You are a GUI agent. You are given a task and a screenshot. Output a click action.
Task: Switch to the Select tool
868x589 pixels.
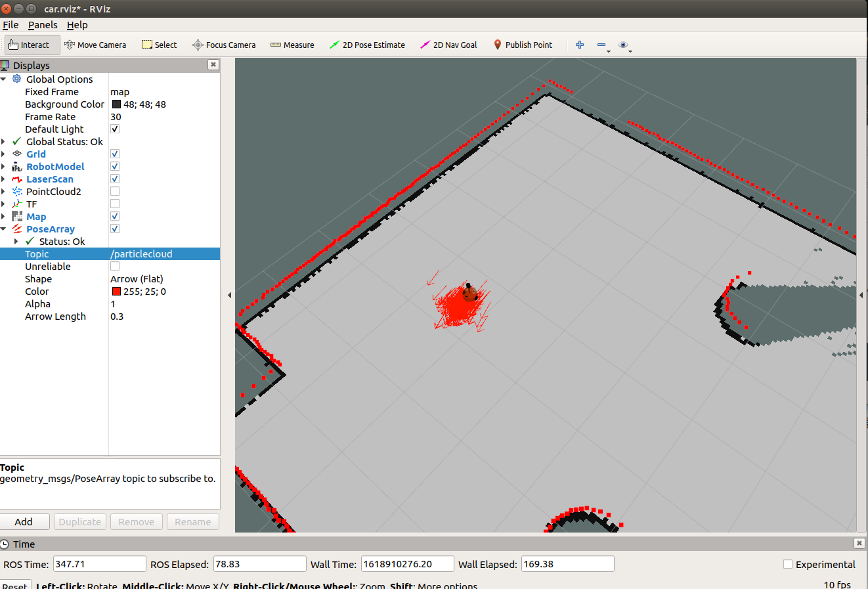click(x=159, y=44)
